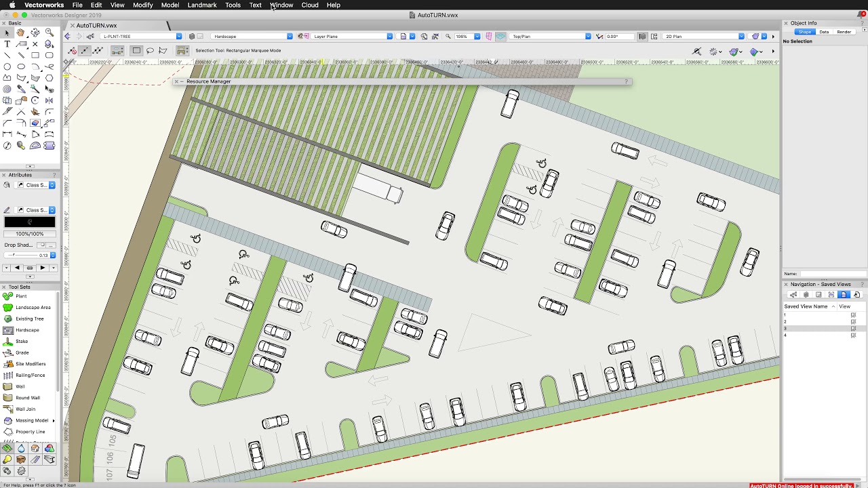Choose the Rectangular Marquee mode button
868x488 pixels.
(136, 50)
